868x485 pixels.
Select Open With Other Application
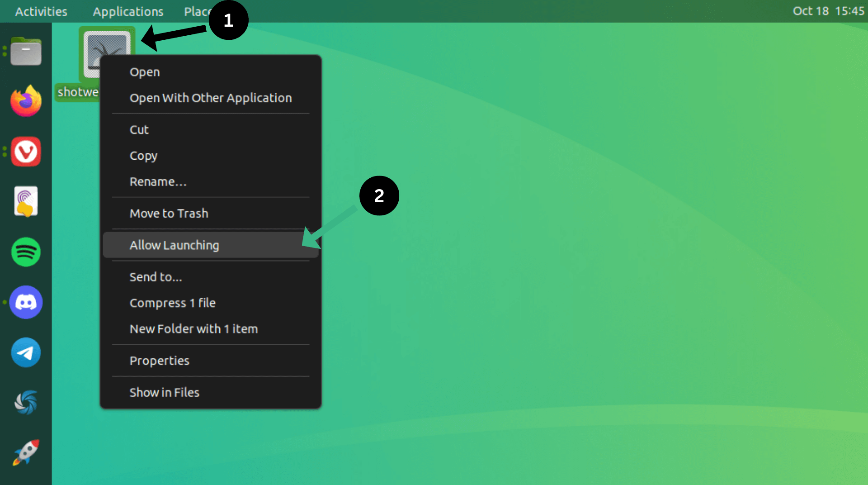211,98
